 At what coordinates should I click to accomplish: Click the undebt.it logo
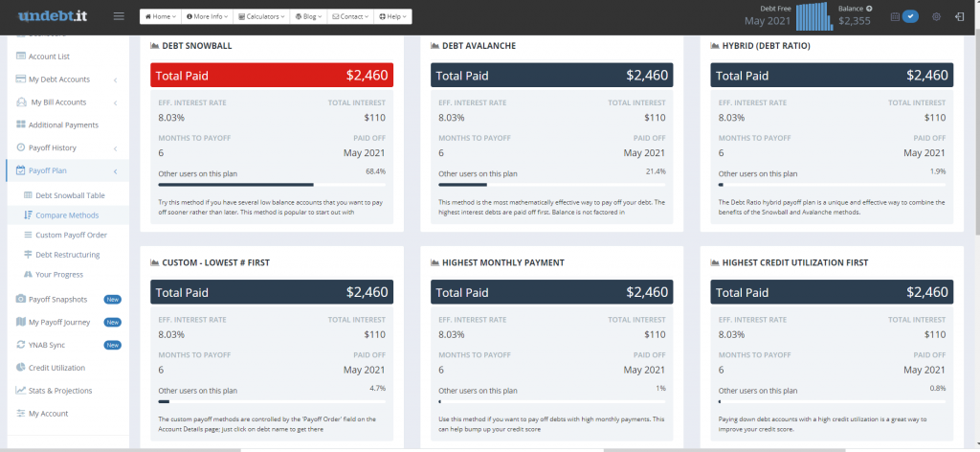(53, 16)
